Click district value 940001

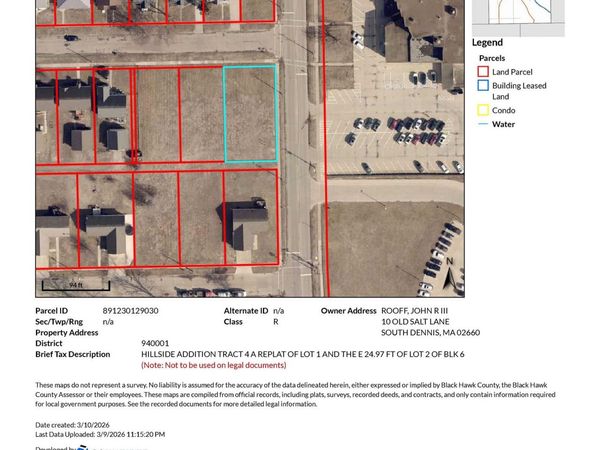(x=155, y=343)
